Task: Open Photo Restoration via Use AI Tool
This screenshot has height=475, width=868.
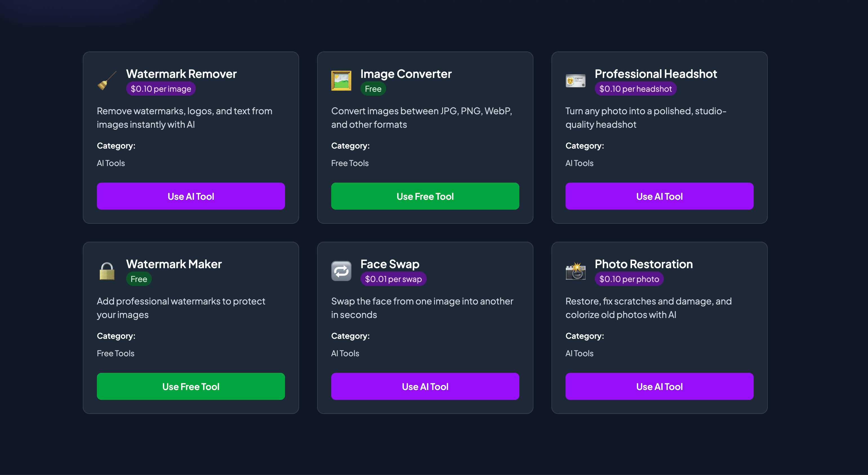Action: (x=659, y=386)
